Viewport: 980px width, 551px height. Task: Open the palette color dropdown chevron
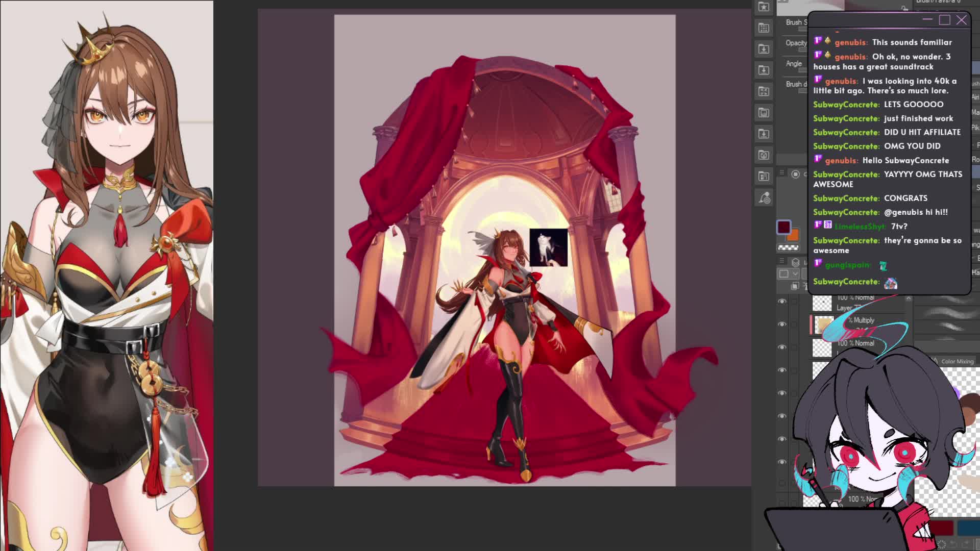point(795,274)
